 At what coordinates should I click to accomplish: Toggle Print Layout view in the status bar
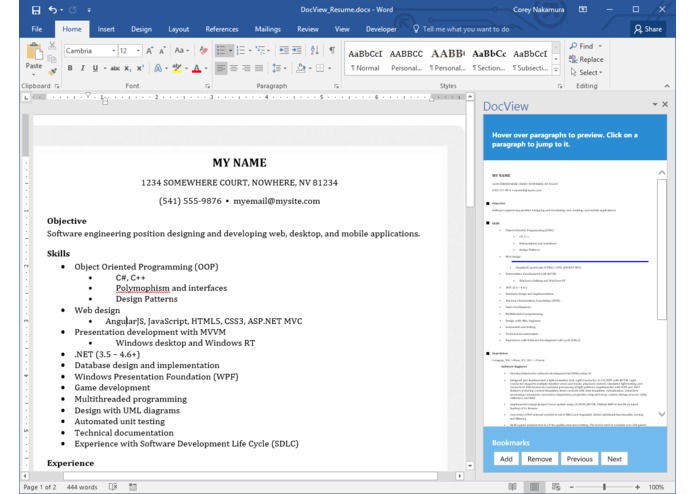[x=535, y=487]
